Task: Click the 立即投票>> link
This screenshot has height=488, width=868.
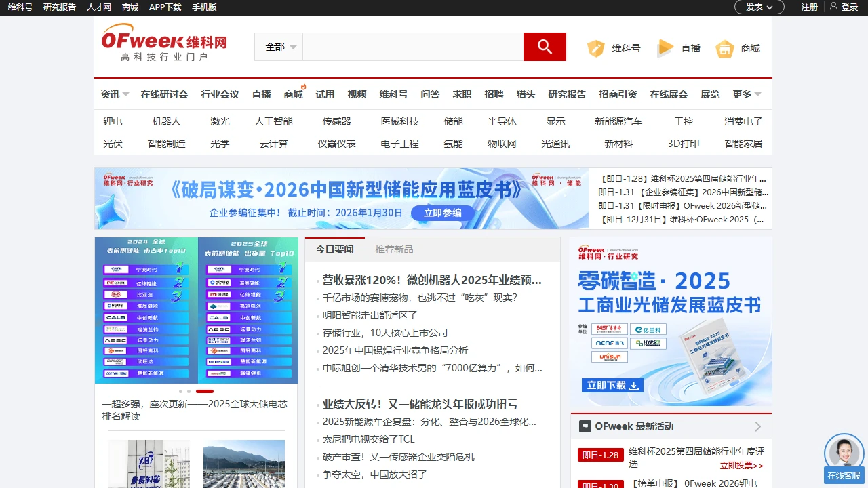Action: pyautogui.click(x=741, y=466)
